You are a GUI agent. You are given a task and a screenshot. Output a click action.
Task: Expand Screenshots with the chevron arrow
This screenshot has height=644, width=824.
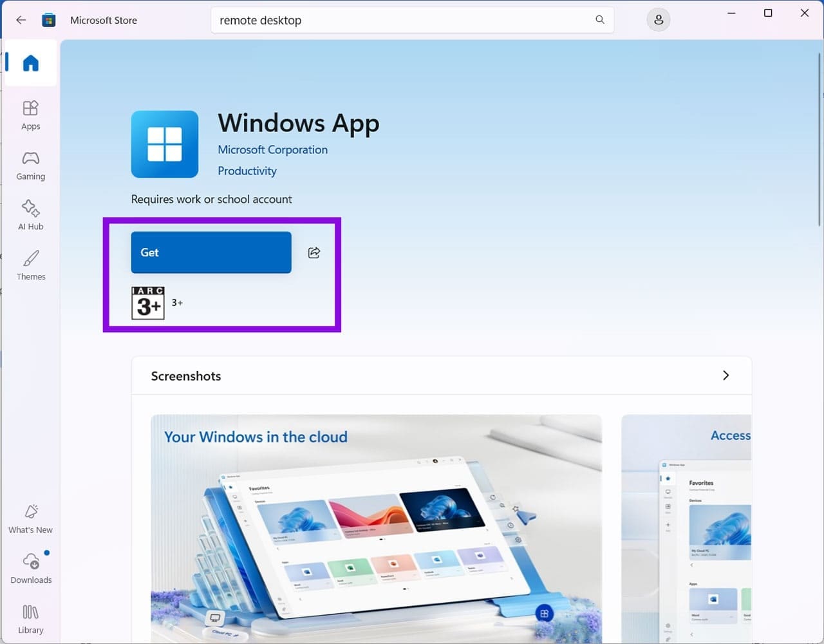pyautogui.click(x=726, y=375)
